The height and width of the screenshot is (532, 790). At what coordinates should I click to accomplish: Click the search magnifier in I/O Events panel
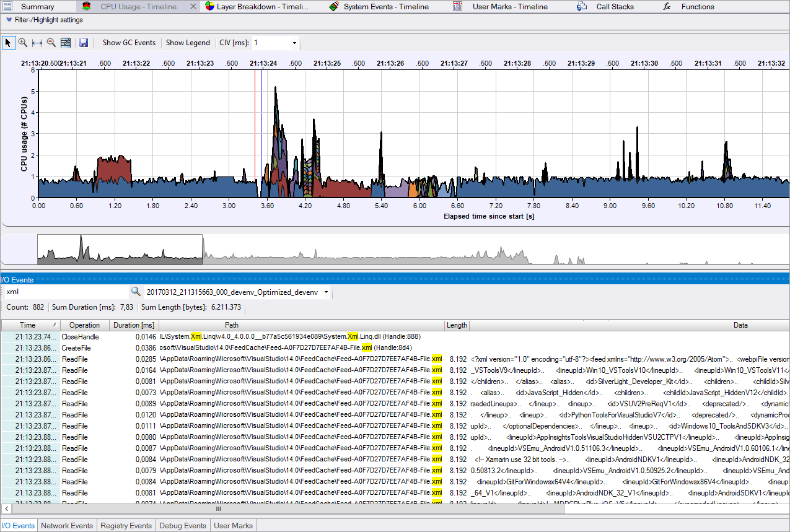pyautogui.click(x=136, y=290)
